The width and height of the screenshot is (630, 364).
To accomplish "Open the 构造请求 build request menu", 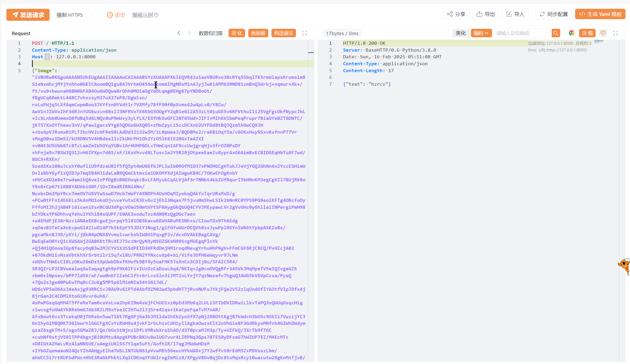I will pos(284,33).
